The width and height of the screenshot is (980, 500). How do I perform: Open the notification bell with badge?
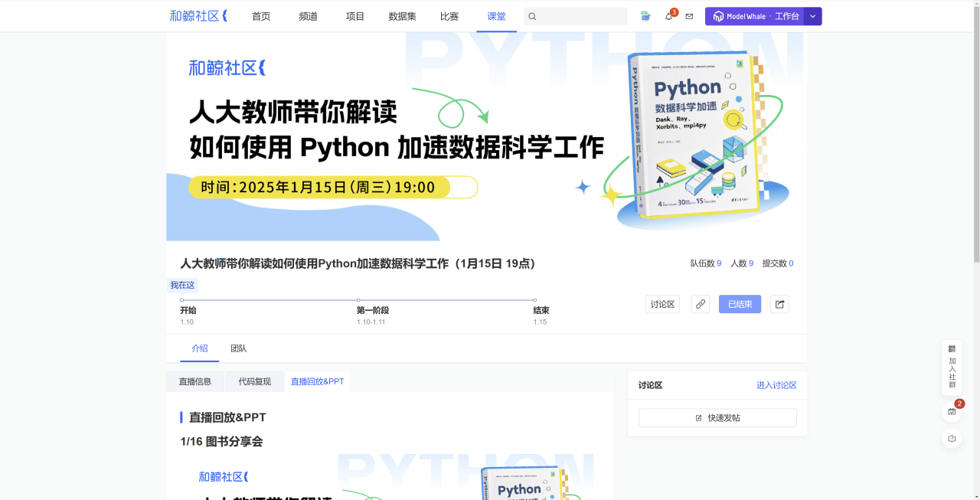pos(668,16)
